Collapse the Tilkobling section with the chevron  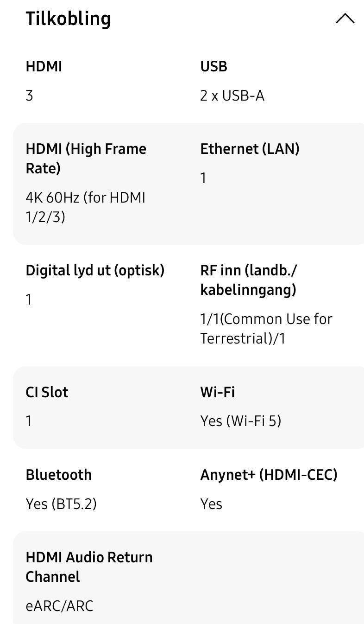coord(345,19)
